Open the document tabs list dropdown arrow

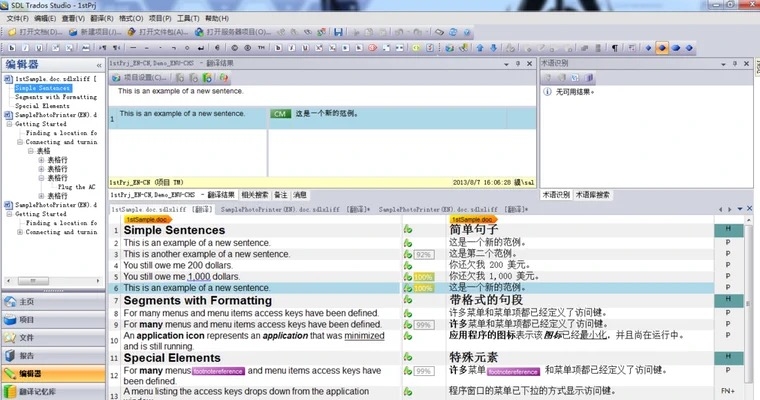(740, 209)
